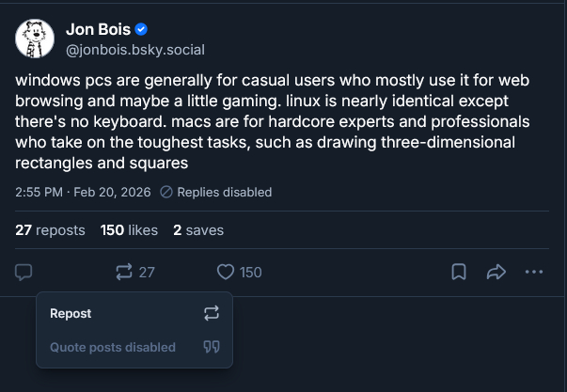Image resolution: width=567 pixels, height=392 pixels.
Task: Like the post with the heart icon
Action: 226,272
